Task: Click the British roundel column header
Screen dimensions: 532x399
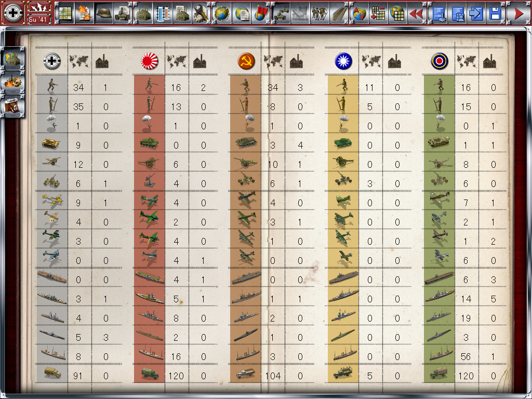Action: point(439,62)
